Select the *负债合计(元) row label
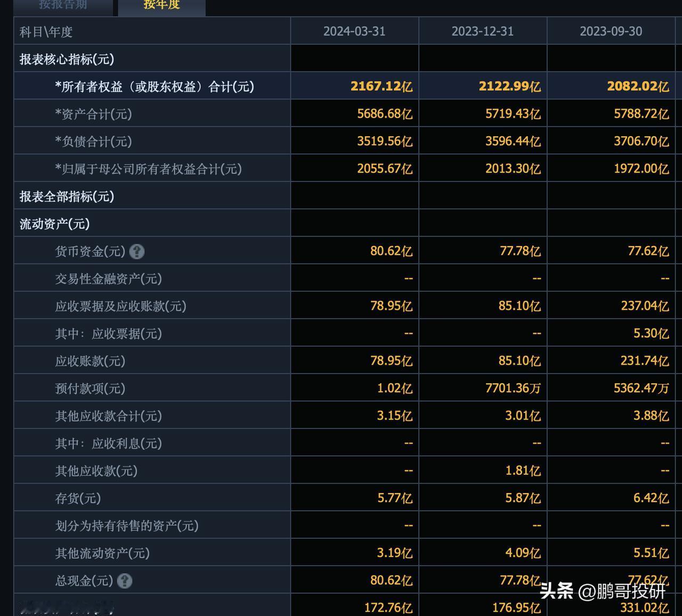 click(x=93, y=142)
